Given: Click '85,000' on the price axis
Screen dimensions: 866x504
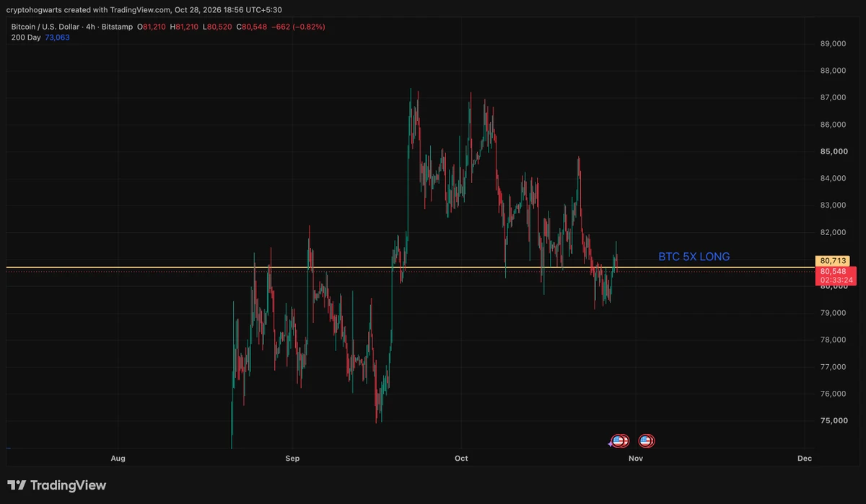Looking at the screenshot, I should [834, 151].
